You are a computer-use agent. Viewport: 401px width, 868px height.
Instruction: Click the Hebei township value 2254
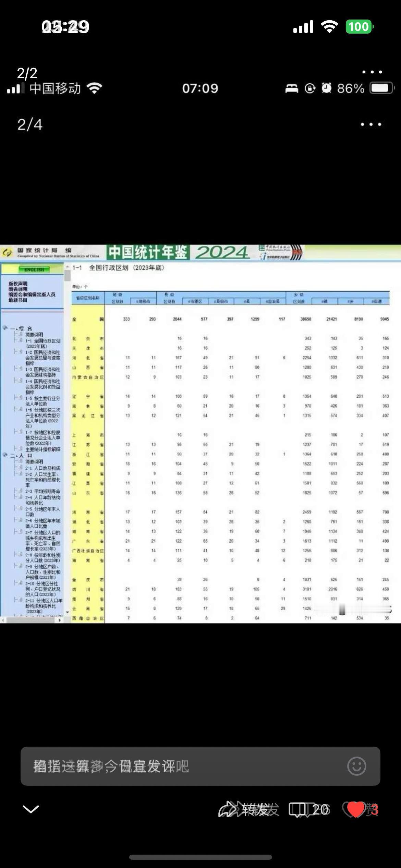[x=307, y=358]
